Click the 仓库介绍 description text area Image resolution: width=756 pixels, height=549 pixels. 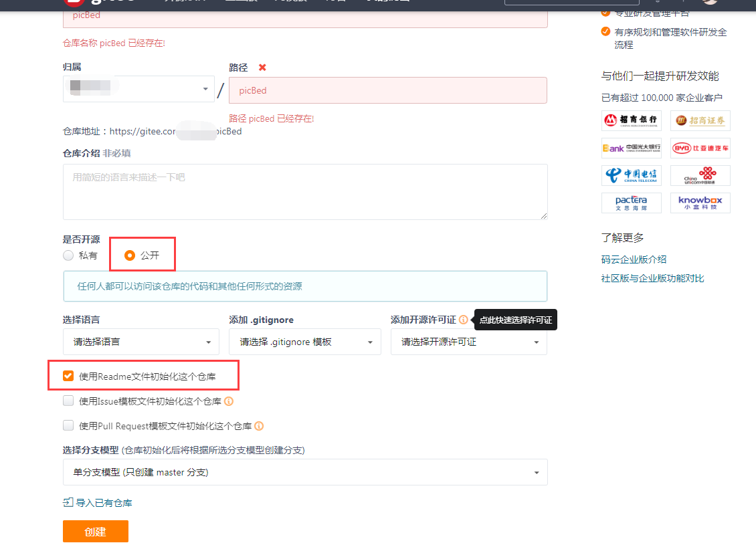click(x=305, y=192)
